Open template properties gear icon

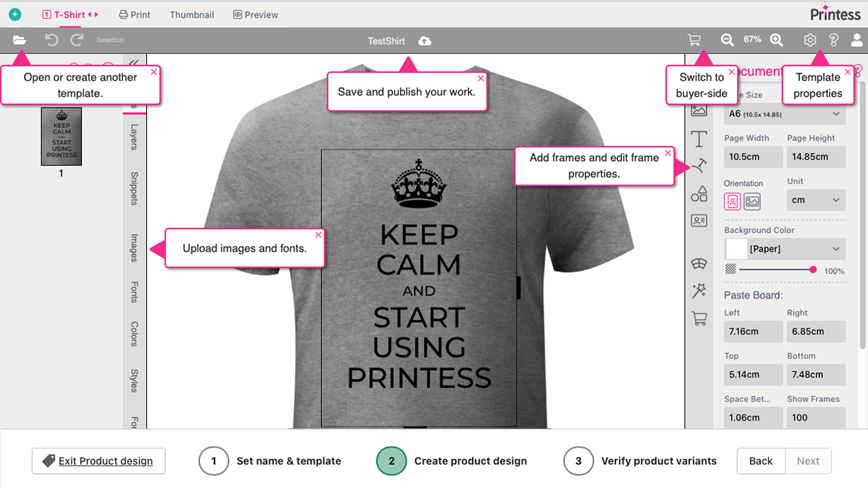[810, 40]
